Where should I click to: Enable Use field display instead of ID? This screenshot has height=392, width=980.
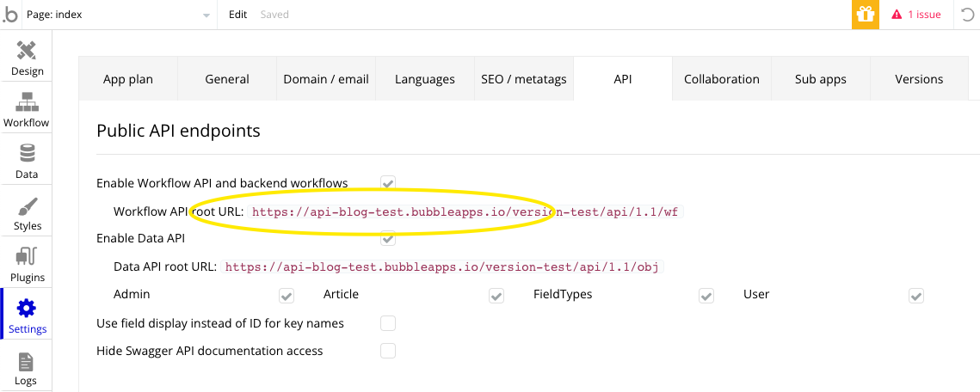(388, 322)
